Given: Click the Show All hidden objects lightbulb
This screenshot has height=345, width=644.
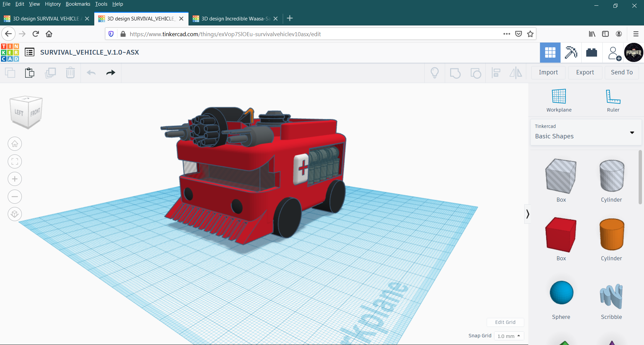Looking at the screenshot, I should pyautogui.click(x=435, y=73).
